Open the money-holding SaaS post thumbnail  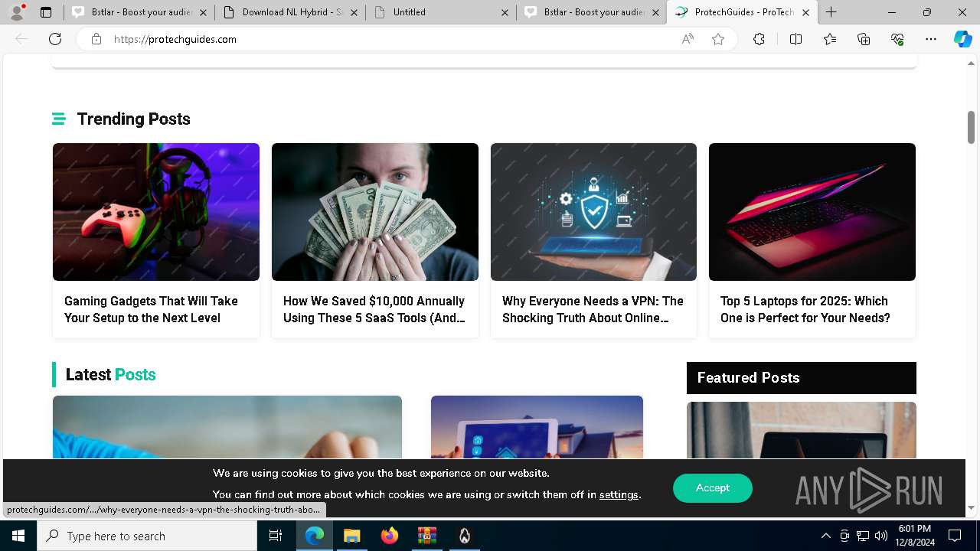(x=375, y=212)
